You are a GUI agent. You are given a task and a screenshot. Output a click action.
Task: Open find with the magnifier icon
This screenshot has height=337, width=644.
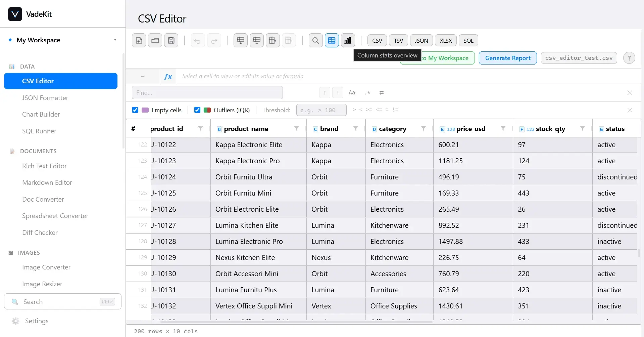point(316,41)
